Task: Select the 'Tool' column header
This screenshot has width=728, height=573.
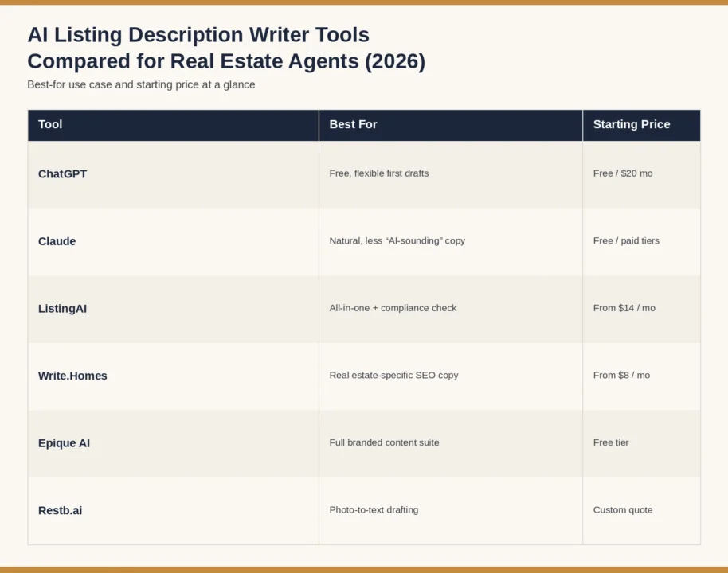Action: [x=173, y=125]
